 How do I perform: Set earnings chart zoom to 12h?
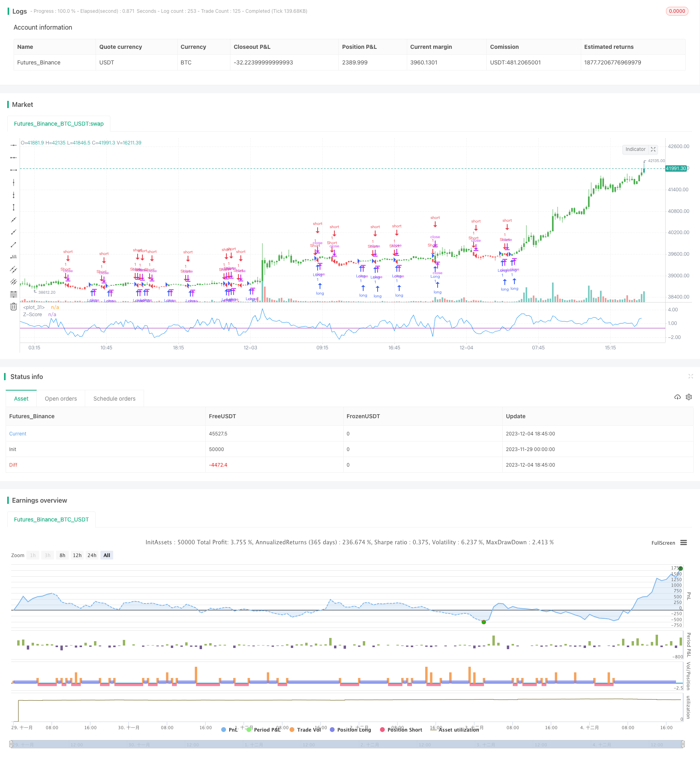(x=77, y=555)
